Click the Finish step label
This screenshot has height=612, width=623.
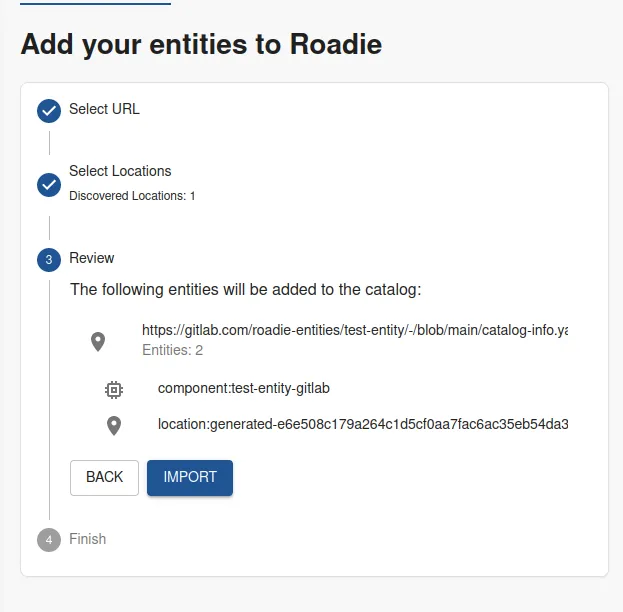click(87, 539)
